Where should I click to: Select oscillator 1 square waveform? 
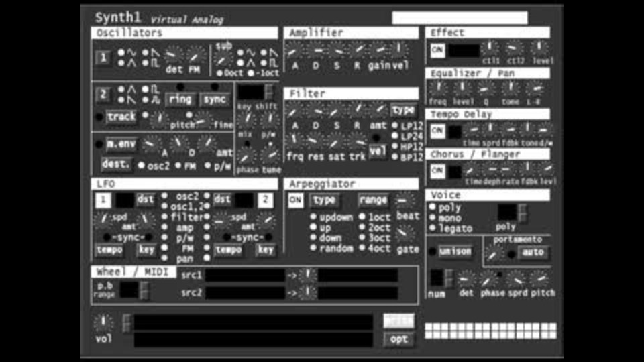point(146,63)
